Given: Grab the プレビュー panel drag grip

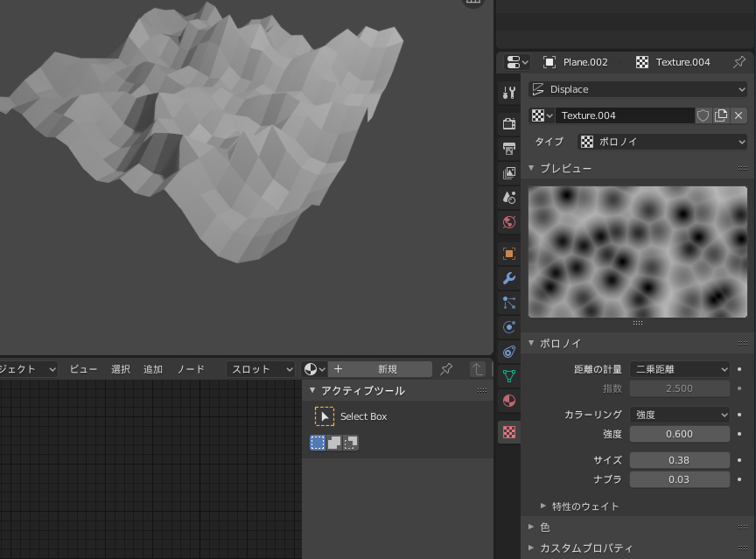Looking at the screenshot, I should (743, 168).
